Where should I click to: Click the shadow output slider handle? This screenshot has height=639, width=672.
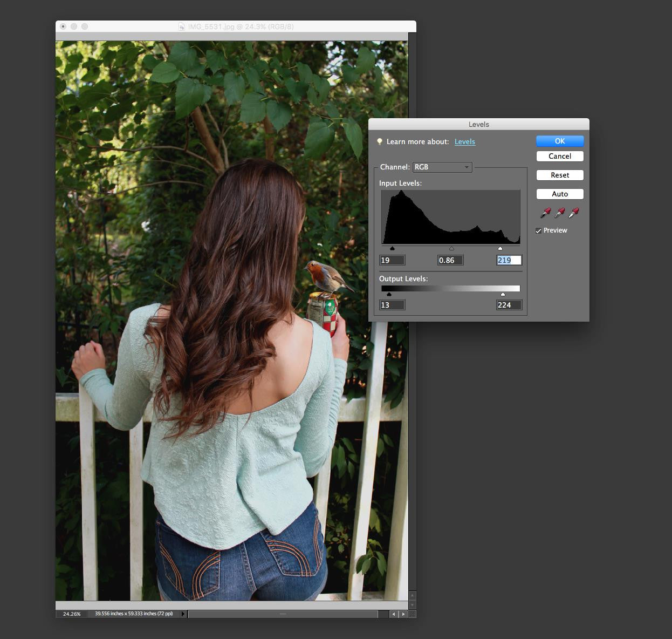(389, 294)
